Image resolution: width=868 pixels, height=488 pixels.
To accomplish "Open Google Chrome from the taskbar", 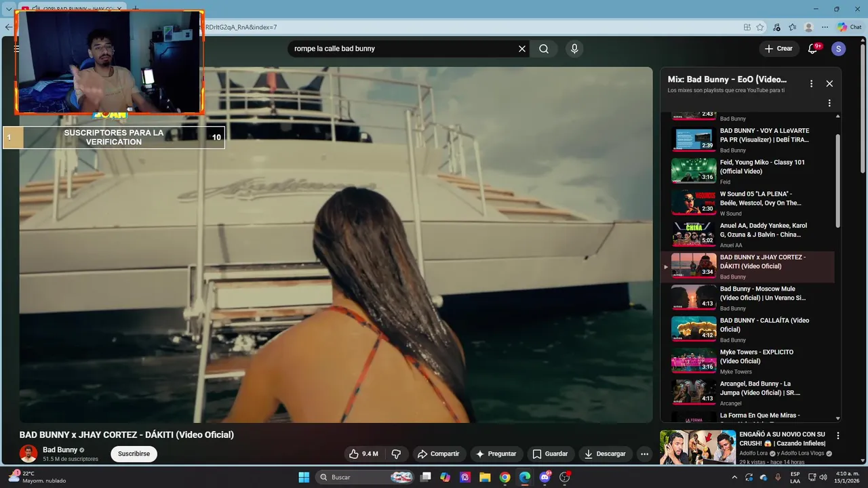I will click(505, 477).
